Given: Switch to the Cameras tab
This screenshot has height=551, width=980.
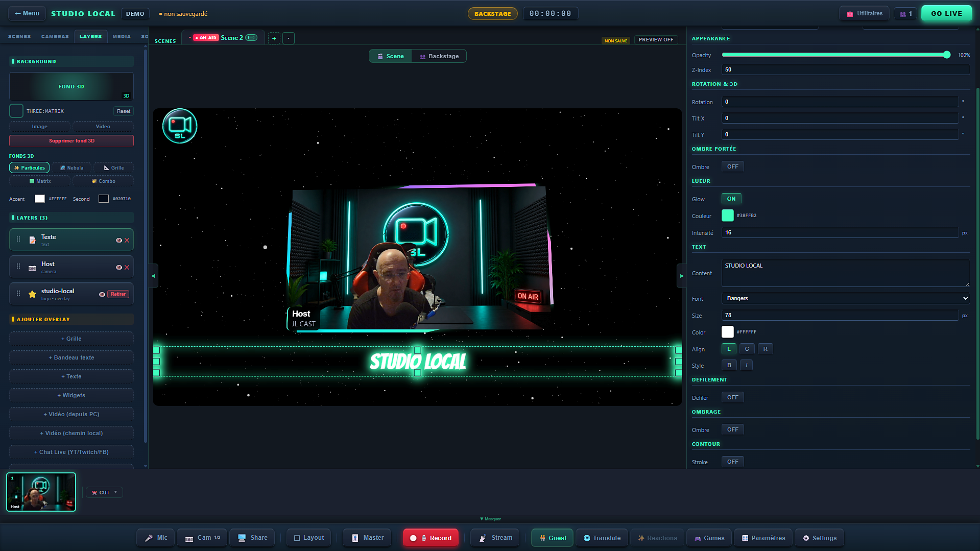Looking at the screenshot, I should 55,37.
